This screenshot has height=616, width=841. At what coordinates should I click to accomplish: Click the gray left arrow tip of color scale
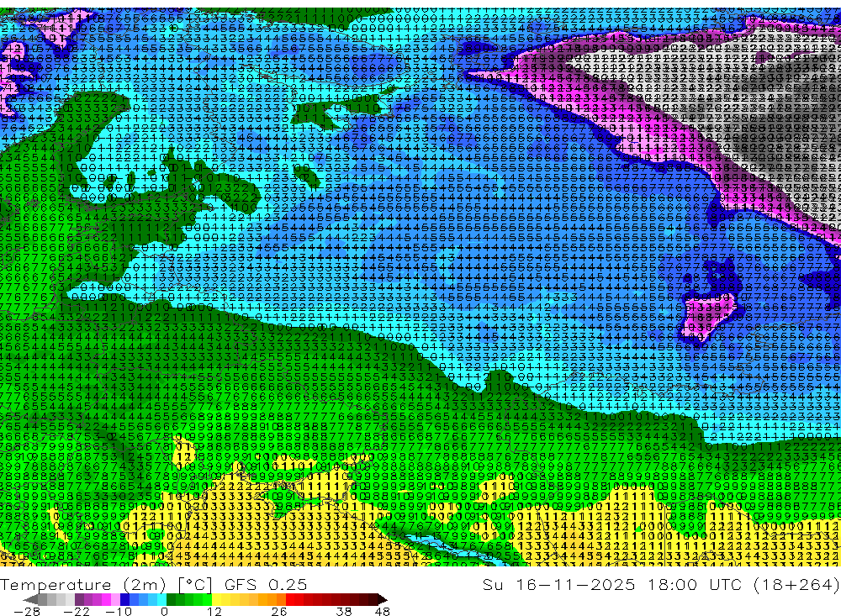pos(31,599)
